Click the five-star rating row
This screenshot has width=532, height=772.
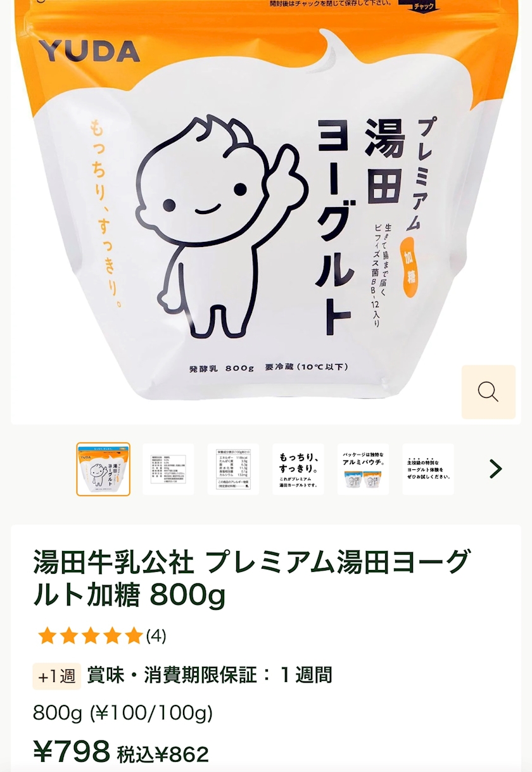101,636
